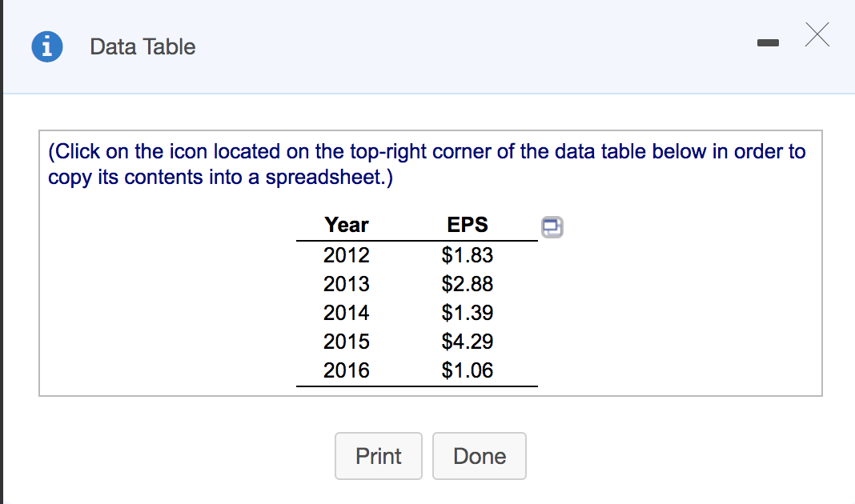Click the information symbol in the dialog header
855x504 pixels.
click(x=46, y=46)
